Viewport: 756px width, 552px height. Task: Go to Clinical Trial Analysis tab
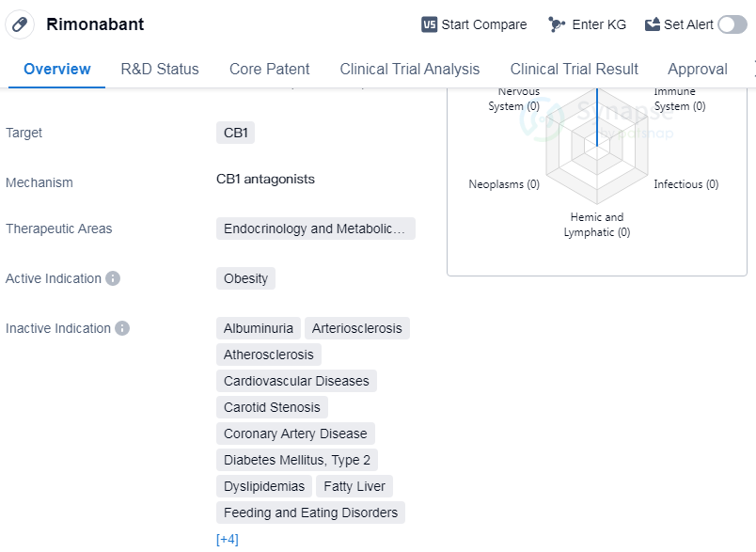[x=409, y=69]
